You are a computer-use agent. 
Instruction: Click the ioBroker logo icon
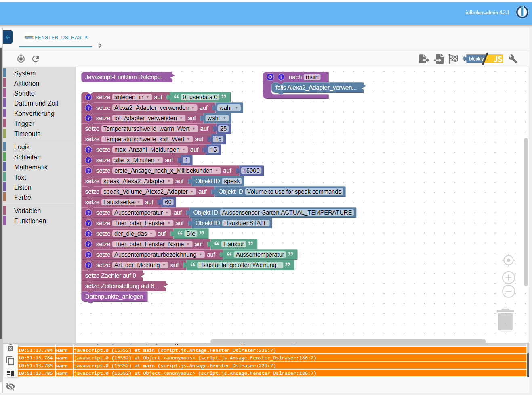(x=522, y=12)
